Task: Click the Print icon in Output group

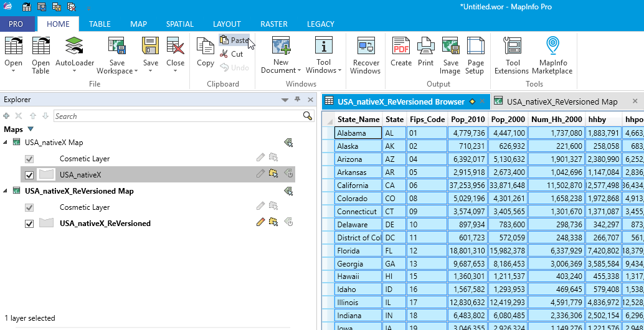Action: 425,45
